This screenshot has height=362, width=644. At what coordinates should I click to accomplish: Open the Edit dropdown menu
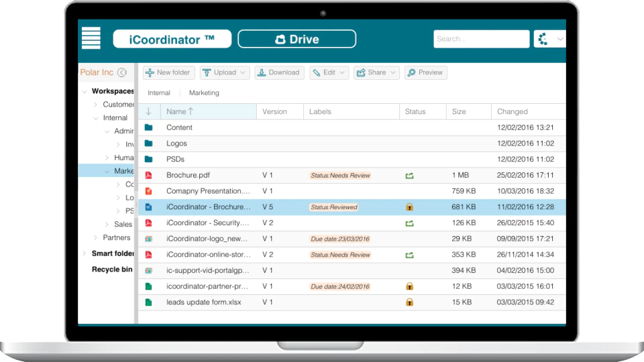[x=329, y=72]
